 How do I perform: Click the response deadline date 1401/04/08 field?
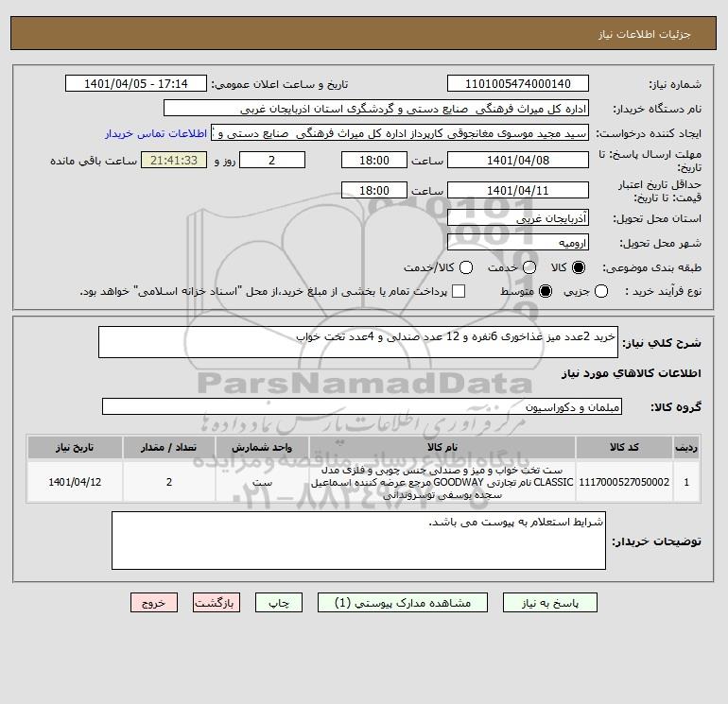(518, 160)
